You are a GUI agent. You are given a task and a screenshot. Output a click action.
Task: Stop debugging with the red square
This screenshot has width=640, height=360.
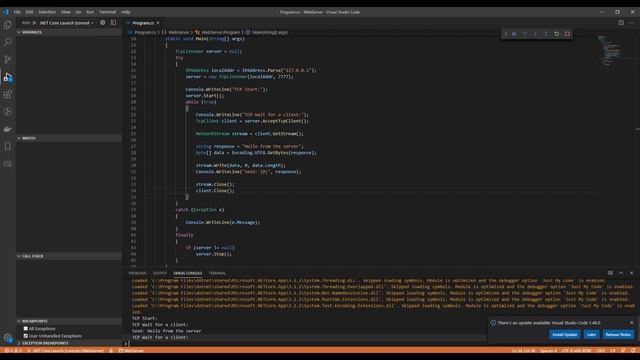point(567,34)
